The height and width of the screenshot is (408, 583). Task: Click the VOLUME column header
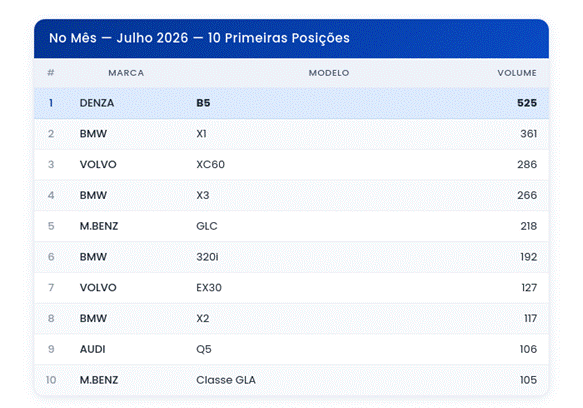click(517, 73)
